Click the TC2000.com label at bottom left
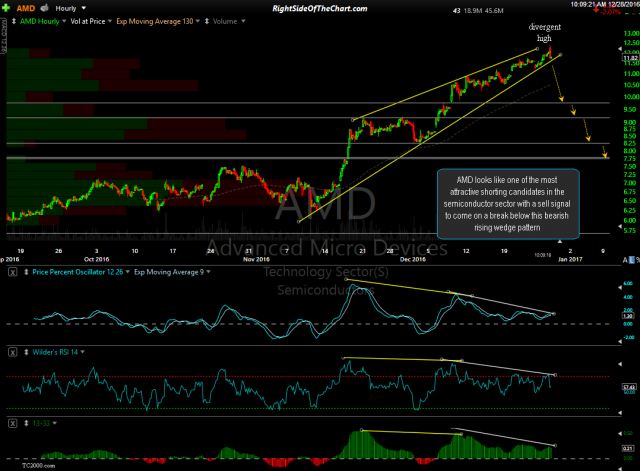The width and height of the screenshot is (640, 471). pos(38,466)
